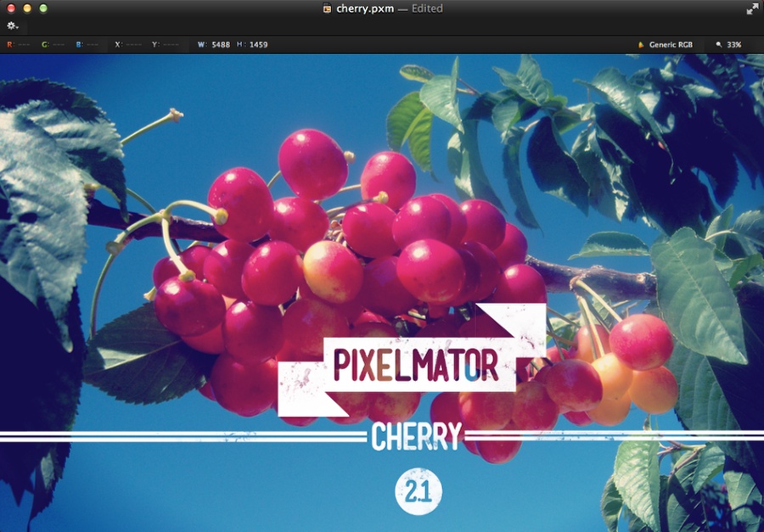Screen dimensions: 764x532
Task: Click the zoom magnifier icon
Action: click(718, 45)
